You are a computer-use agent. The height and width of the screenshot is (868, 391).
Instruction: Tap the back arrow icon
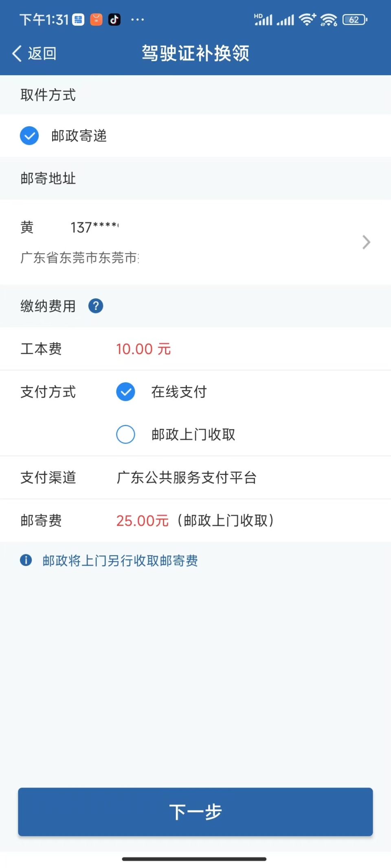[17, 53]
